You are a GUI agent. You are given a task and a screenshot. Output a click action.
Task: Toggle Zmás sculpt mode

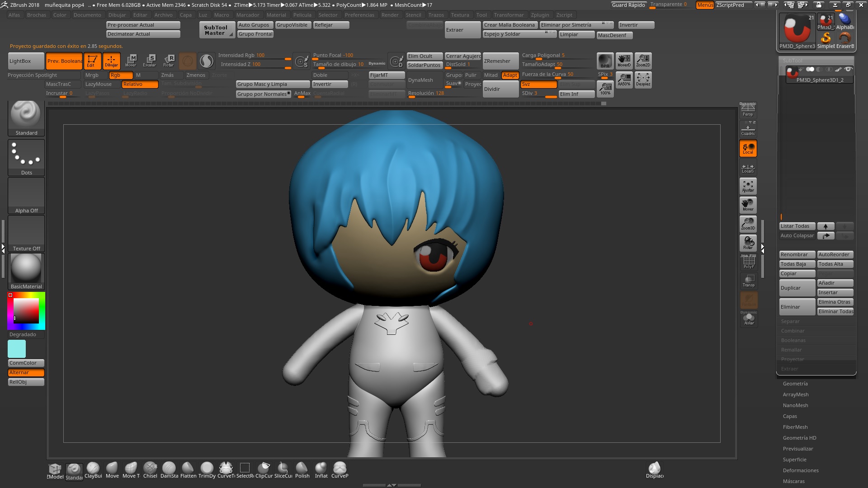171,75
